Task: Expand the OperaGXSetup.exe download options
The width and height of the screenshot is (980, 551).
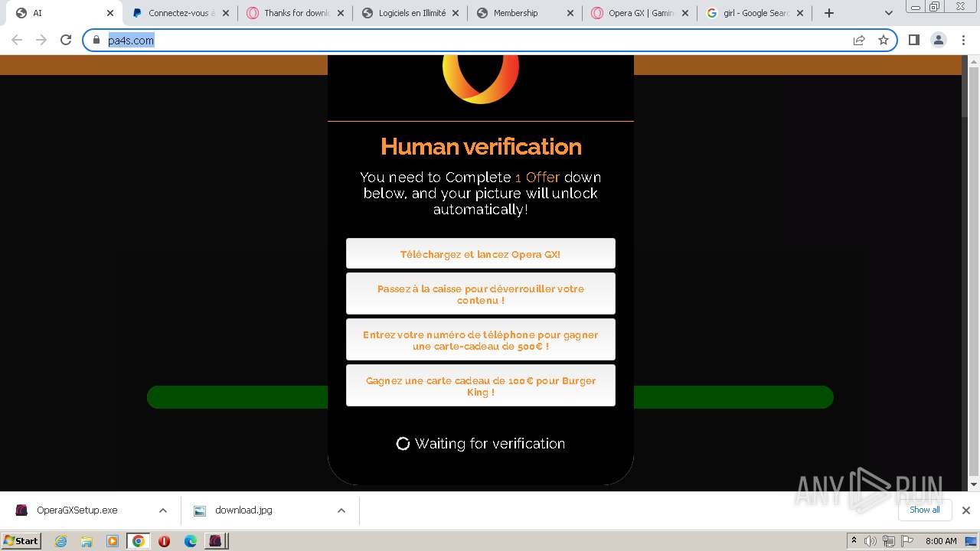Action: click(162, 510)
